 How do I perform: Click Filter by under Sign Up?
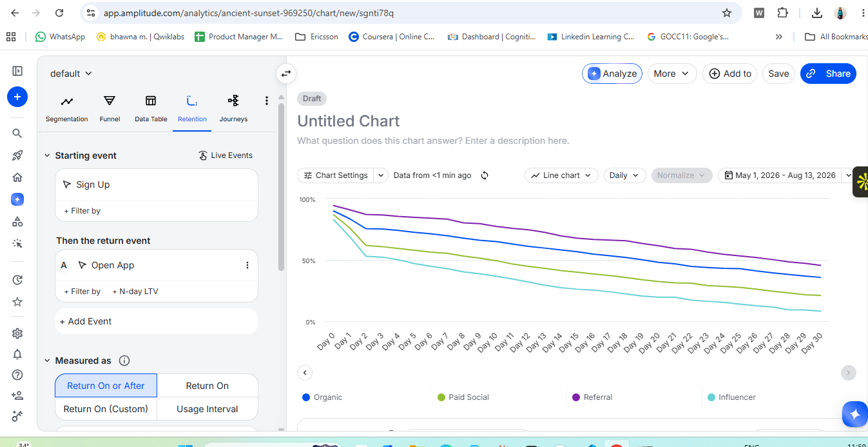(82, 211)
